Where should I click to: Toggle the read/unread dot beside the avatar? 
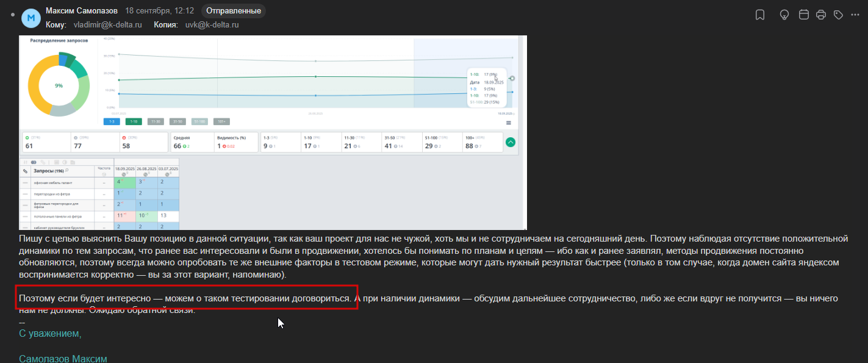(13, 14)
